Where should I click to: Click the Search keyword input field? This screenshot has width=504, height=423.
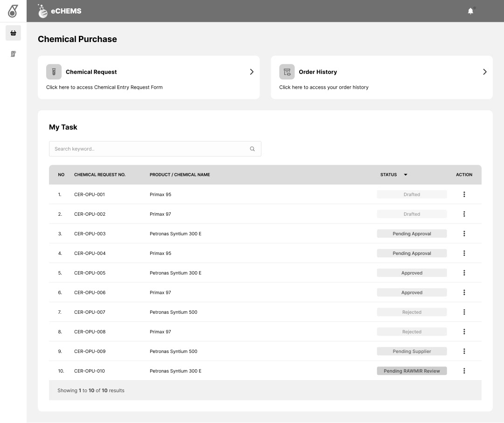click(149, 149)
